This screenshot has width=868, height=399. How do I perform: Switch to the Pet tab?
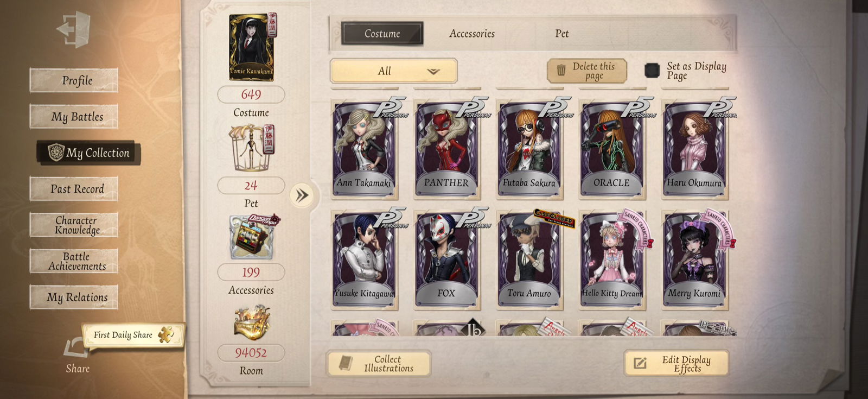click(x=562, y=34)
